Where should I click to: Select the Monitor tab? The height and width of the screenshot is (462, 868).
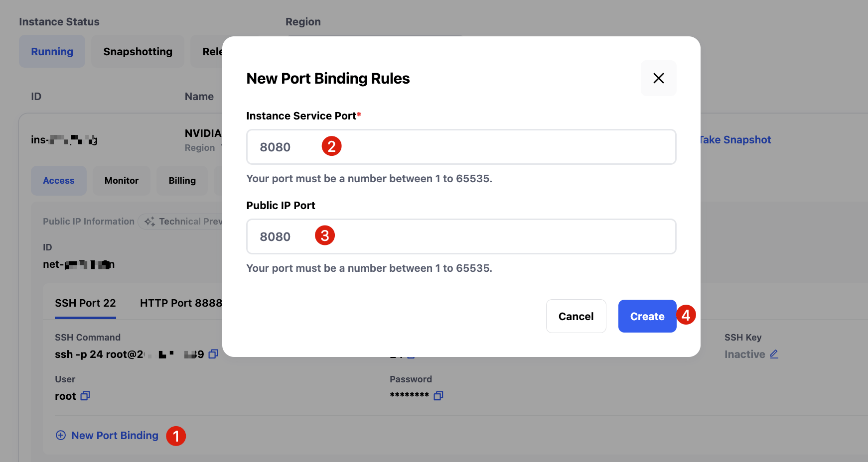point(122,181)
